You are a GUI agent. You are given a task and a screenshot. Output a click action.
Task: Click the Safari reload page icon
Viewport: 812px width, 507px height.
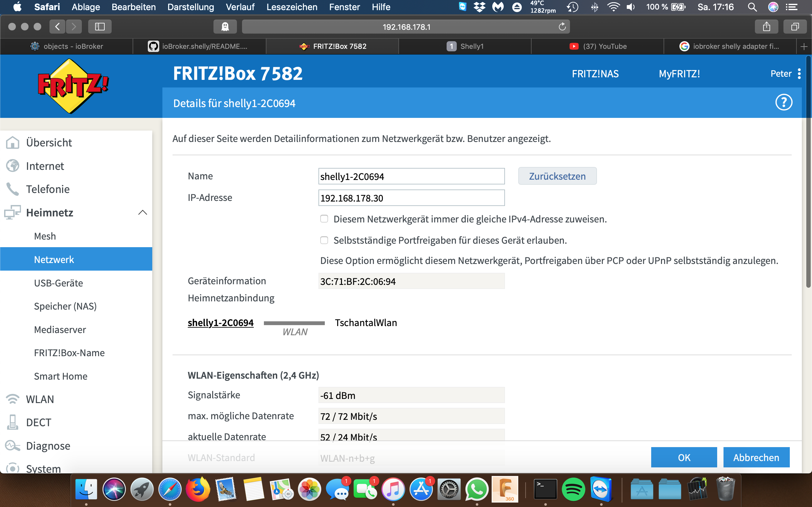[562, 27]
